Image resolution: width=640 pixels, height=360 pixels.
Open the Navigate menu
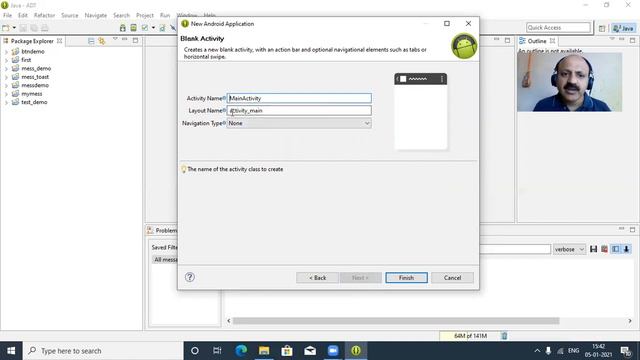tap(96, 15)
